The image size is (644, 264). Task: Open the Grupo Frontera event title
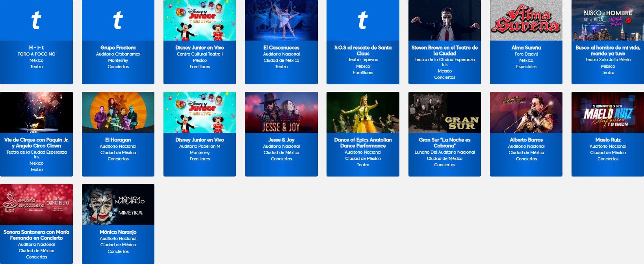(118, 48)
